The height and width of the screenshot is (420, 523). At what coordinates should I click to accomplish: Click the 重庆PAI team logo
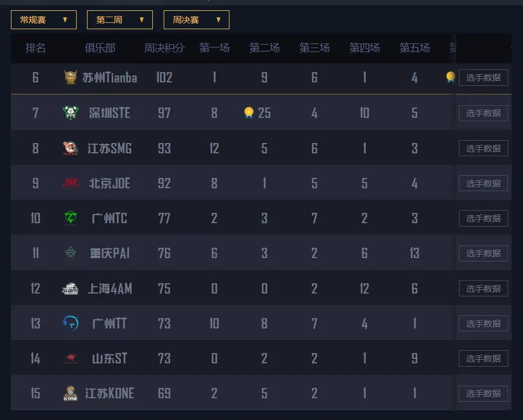point(70,253)
